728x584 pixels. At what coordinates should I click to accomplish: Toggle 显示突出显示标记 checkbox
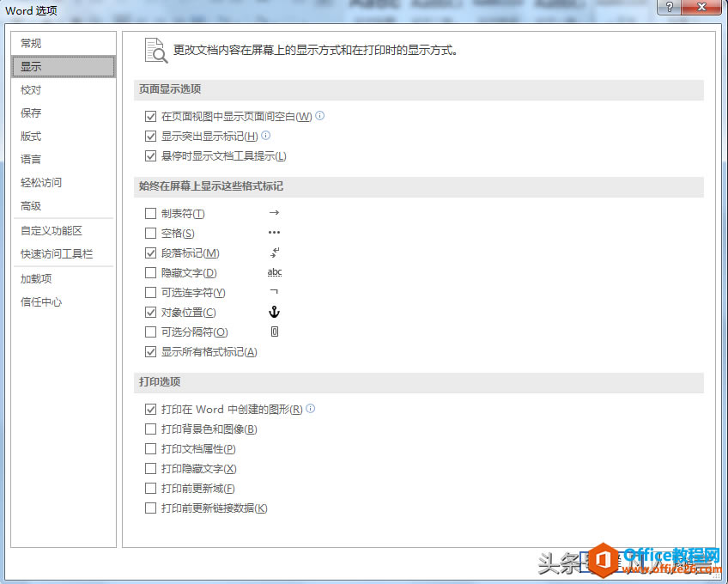coord(150,137)
